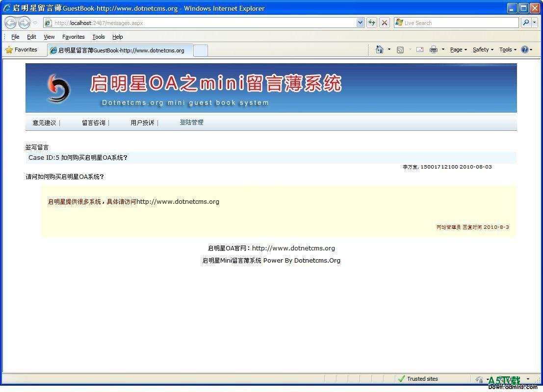Click the 签写留言 write message link
Image resolution: width=543 pixels, height=392 pixels.
(37, 147)
